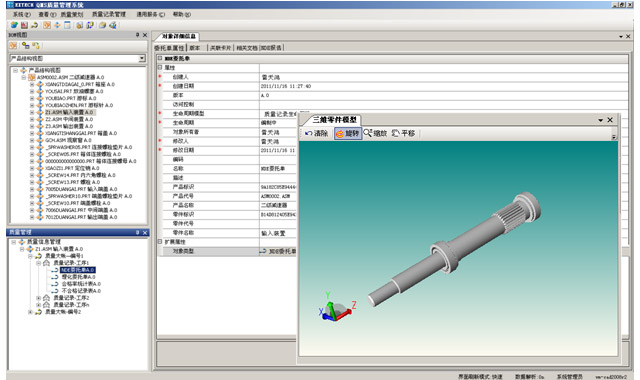Open the 质量记录管理 menu

(109, 14)
